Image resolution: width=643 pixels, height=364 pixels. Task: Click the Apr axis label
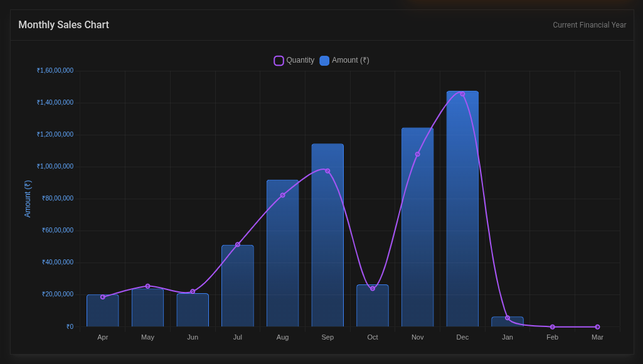click(x=102, y=337)
